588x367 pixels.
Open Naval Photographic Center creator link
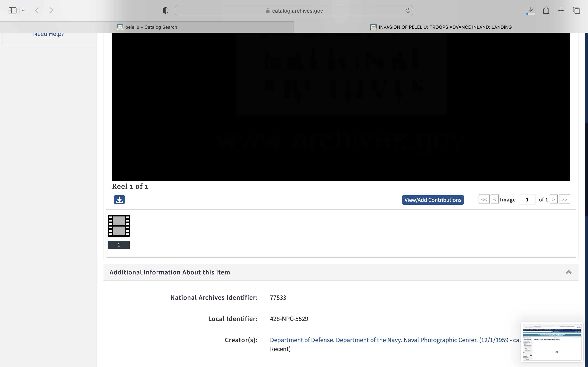point(395,340)
